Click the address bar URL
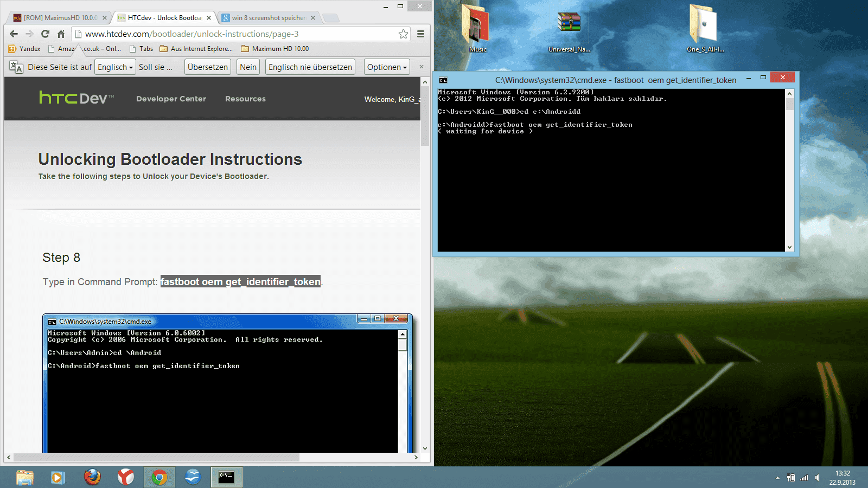The width and height of the screenshot is (868, 488). coord(192,34)
